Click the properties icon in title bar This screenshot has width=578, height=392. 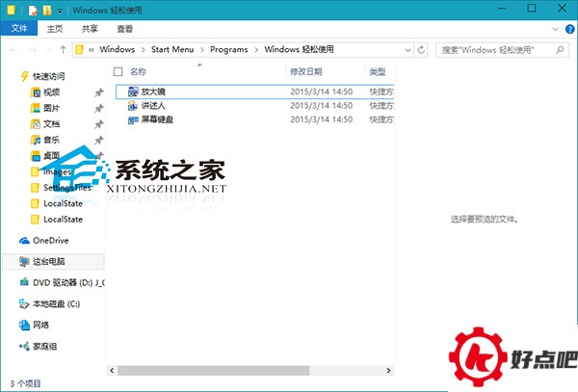point(33,11)
